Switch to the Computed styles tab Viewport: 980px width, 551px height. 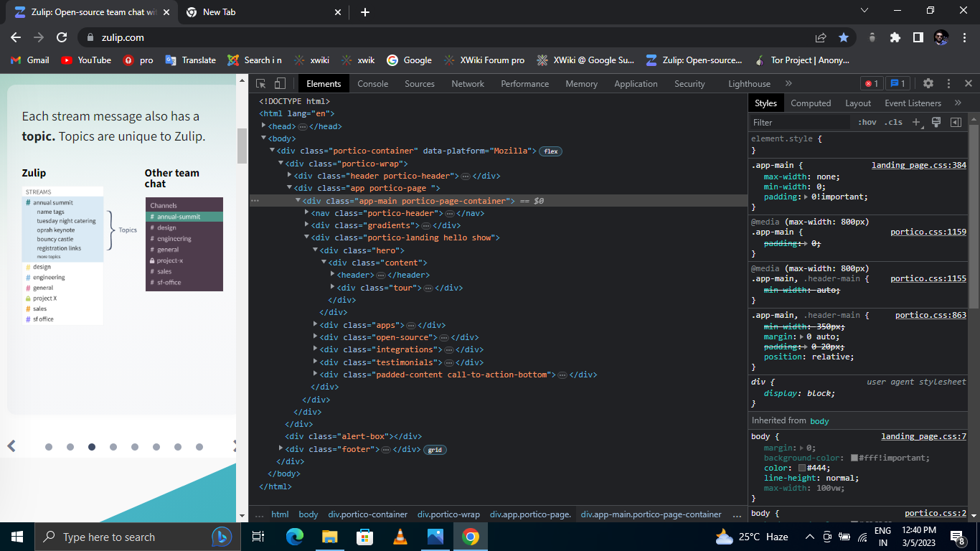pyautogui.click(x=811, y=103)
